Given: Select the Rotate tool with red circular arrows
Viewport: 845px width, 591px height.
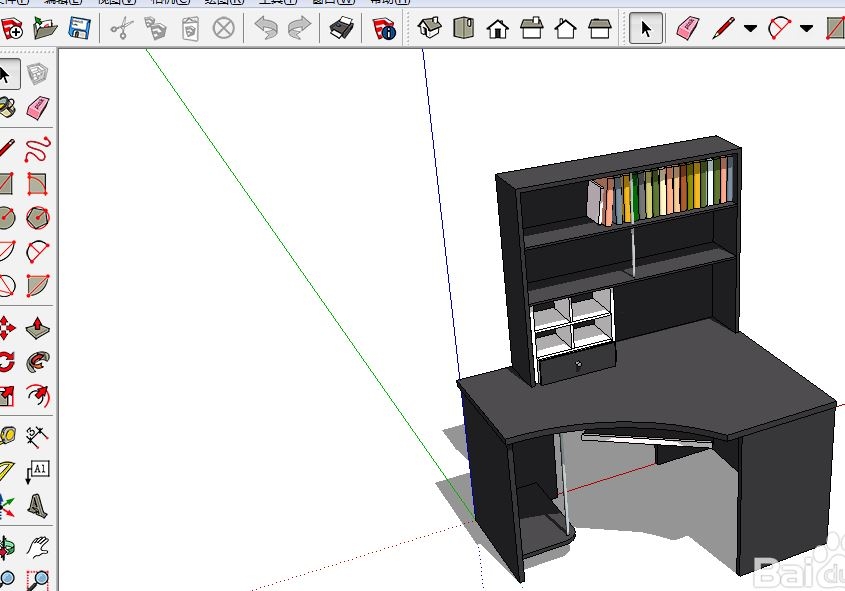Looking at the screenshot, I should (5, 361).
